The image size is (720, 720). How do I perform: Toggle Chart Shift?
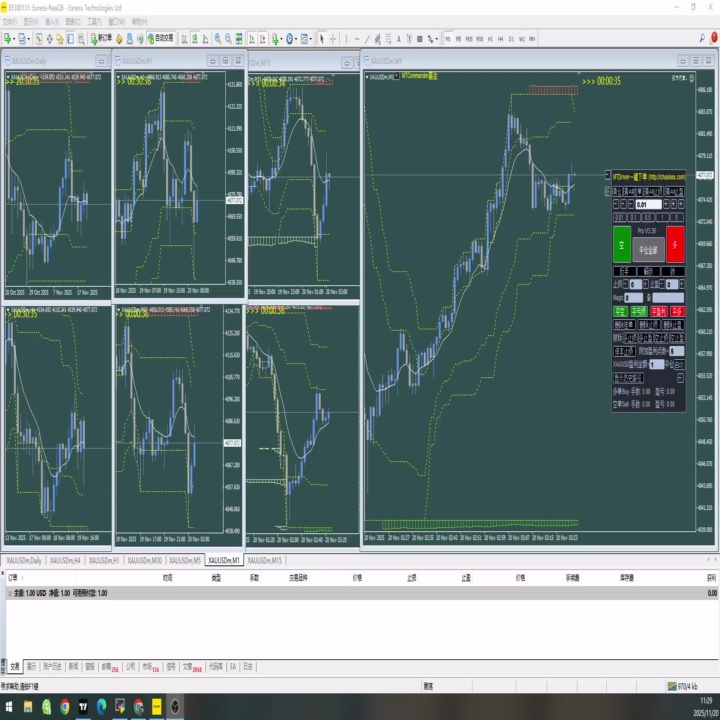coord(262,39)
